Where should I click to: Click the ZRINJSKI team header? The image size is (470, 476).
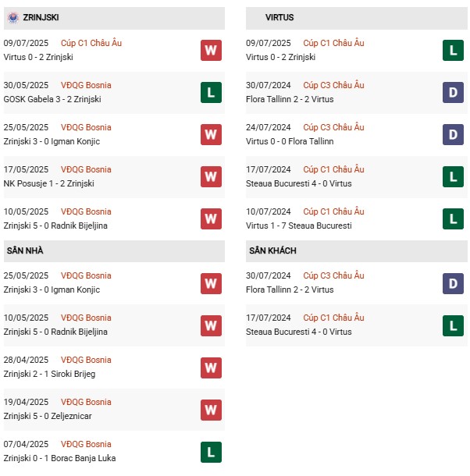tap(41, 17)
